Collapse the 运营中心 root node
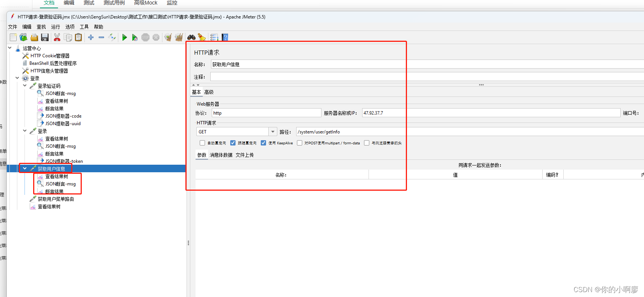644x297 pixels. pyautogui.click(x=10, y=48)
